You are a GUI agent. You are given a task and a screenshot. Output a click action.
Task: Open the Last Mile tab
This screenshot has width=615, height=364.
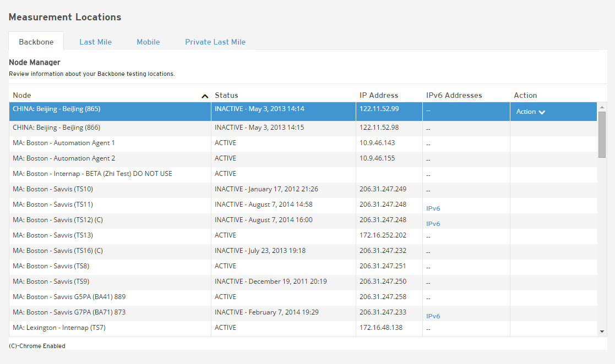pyautogui.click(x=95, y=42)
